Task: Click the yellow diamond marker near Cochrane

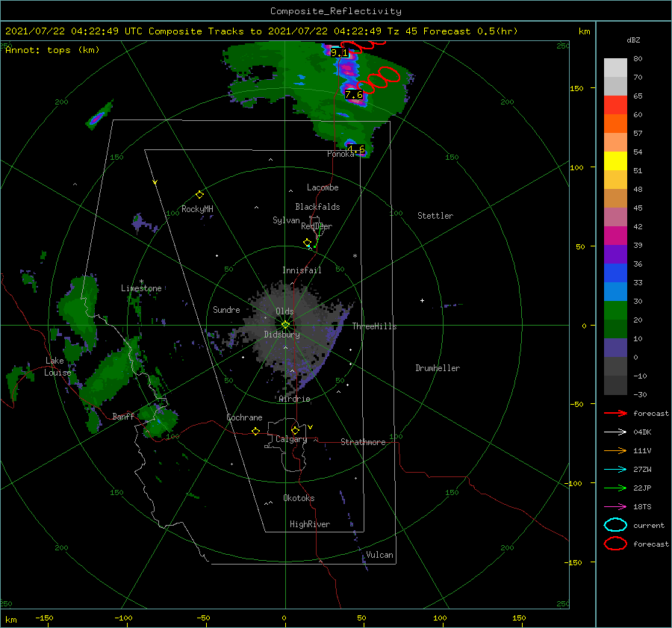Action: (256, 432)
